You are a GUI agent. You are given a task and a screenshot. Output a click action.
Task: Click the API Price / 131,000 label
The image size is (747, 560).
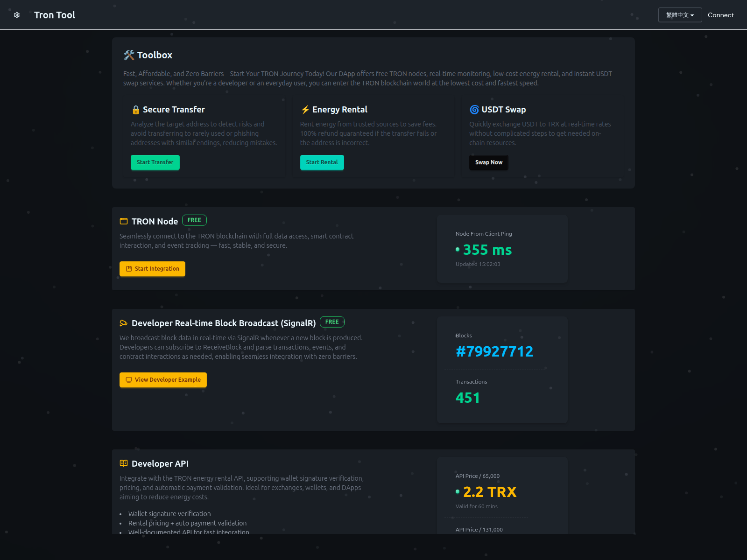pos(479,530)
